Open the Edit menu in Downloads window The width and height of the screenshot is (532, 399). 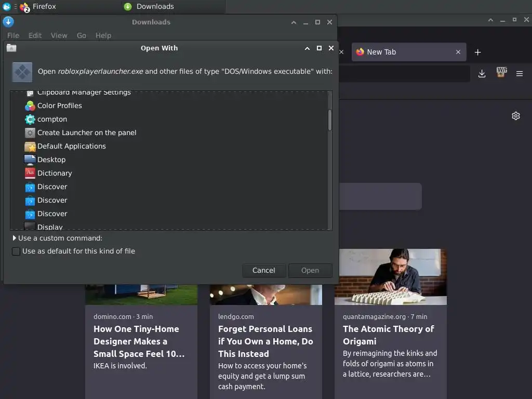(x=35, y=36)
